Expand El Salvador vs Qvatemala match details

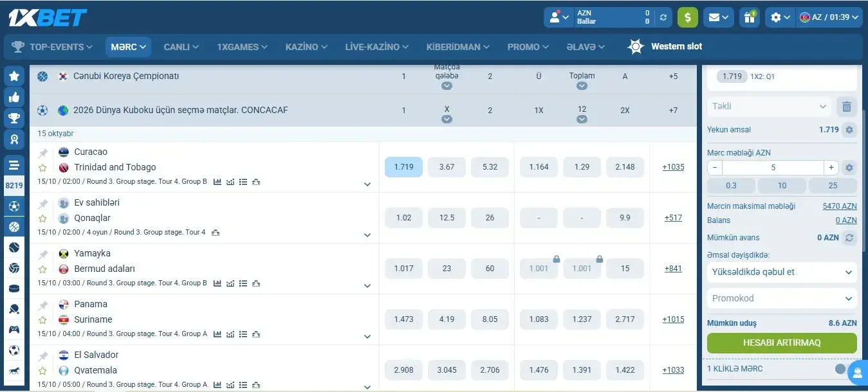pyautogui.click(x=367, y=387)
